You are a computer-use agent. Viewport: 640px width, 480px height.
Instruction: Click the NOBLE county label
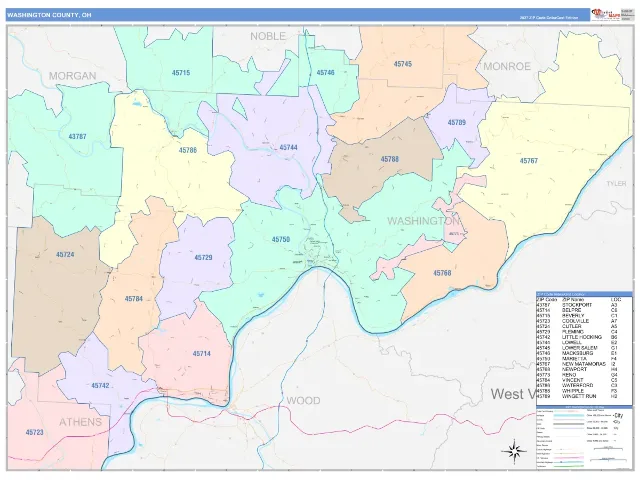[268, 36]
